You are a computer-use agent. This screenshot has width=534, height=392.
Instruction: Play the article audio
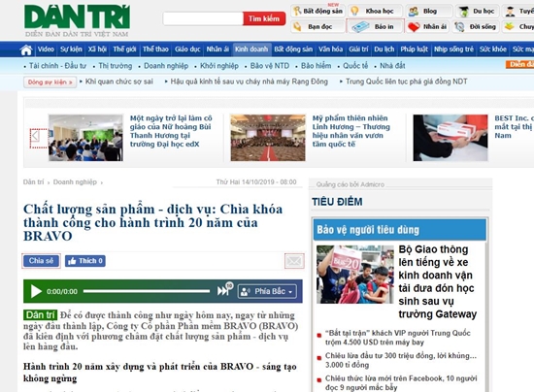(36, 291)
